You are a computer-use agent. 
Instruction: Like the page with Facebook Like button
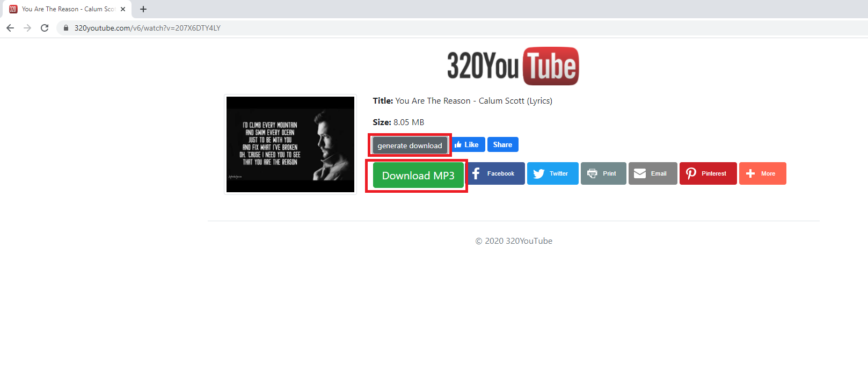coord(467,144)
